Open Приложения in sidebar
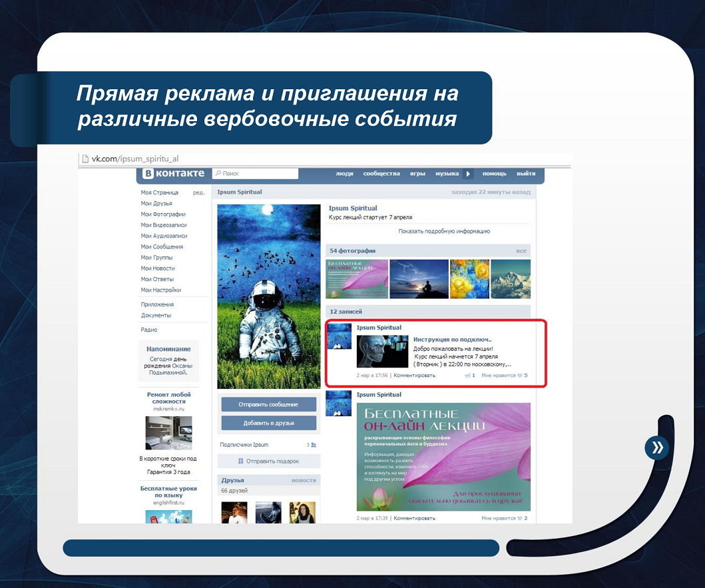 (157, 304)
